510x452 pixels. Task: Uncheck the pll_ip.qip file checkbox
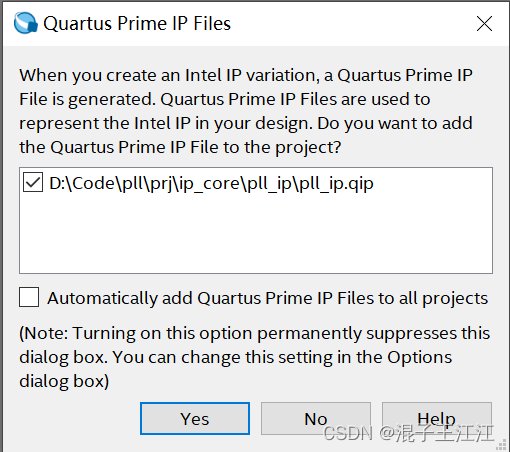(33, 182)
